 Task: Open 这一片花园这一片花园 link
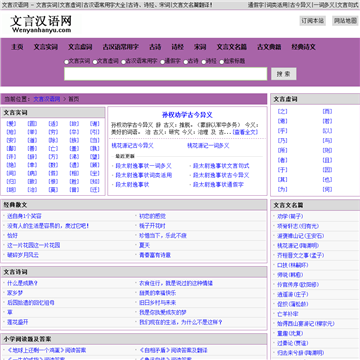coord(34,245)
